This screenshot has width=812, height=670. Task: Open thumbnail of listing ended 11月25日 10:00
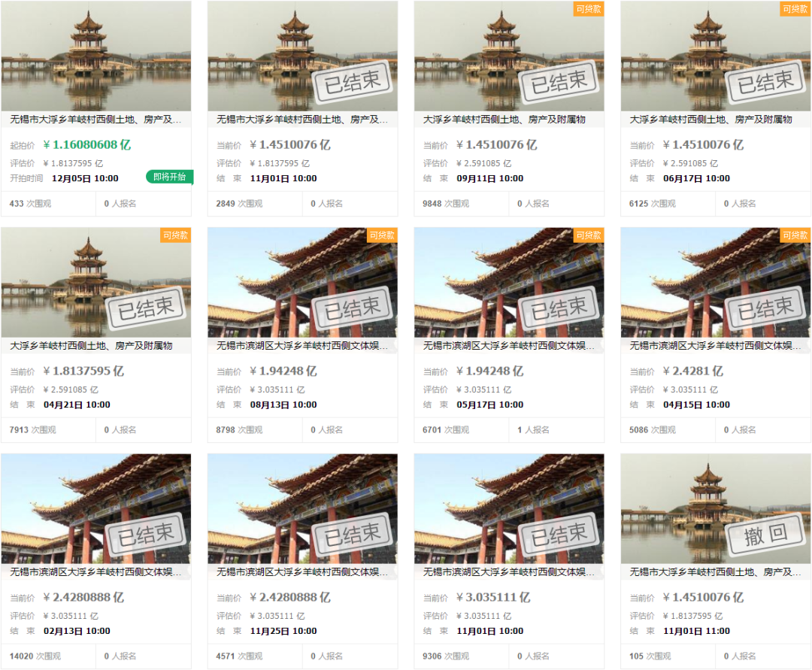(302, 508)
